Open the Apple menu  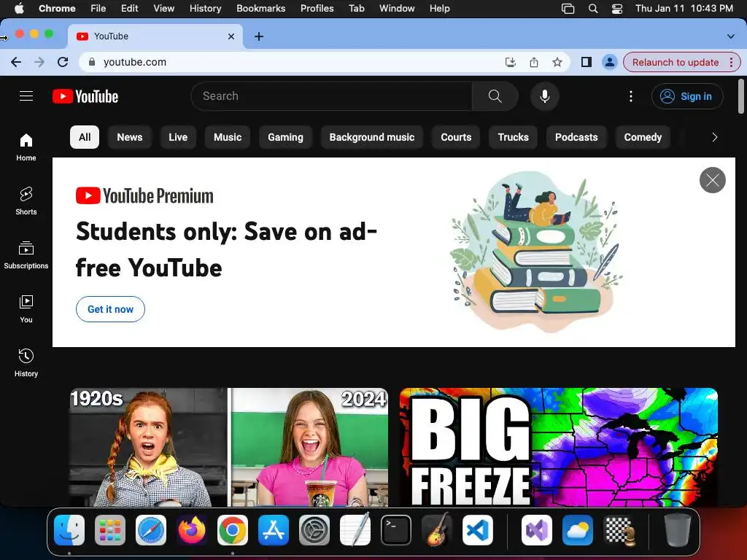[19, 8]
